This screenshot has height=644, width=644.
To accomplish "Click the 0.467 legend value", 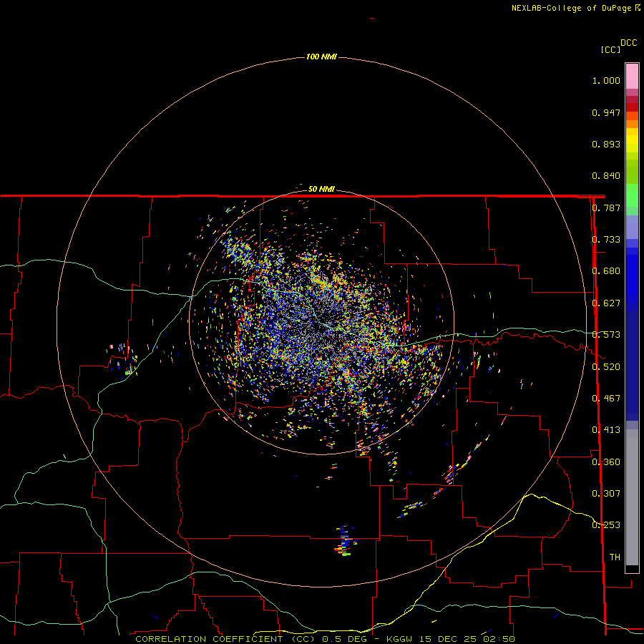I will coord(606,399).
